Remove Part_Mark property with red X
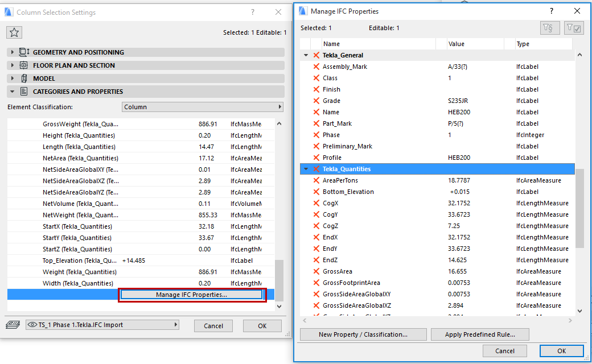 [x=316, y=123]
